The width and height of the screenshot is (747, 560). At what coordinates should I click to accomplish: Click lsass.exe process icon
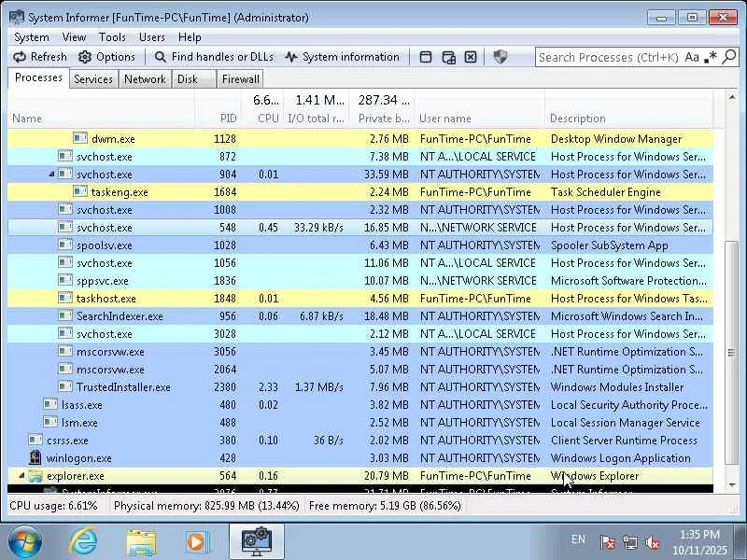tap(50, 404)
